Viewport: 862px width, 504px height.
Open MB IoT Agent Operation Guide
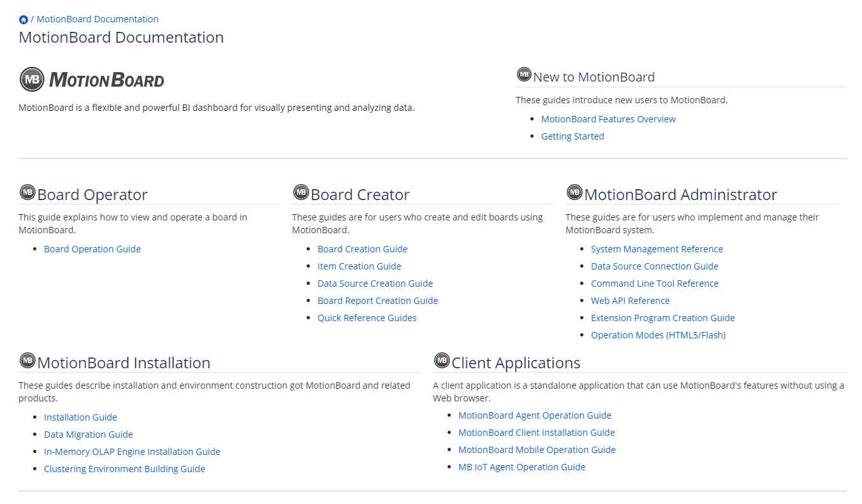coord(522,467)
